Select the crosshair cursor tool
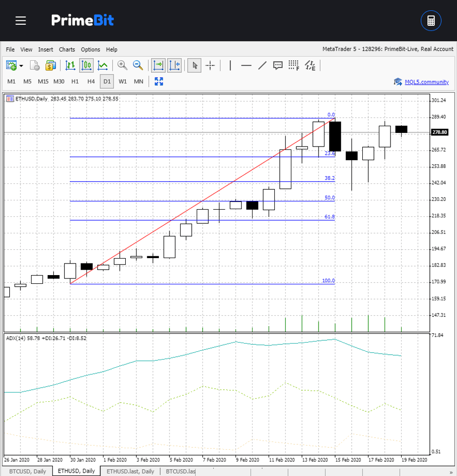The width and height of the screenshot is (457, 476). 210,66
